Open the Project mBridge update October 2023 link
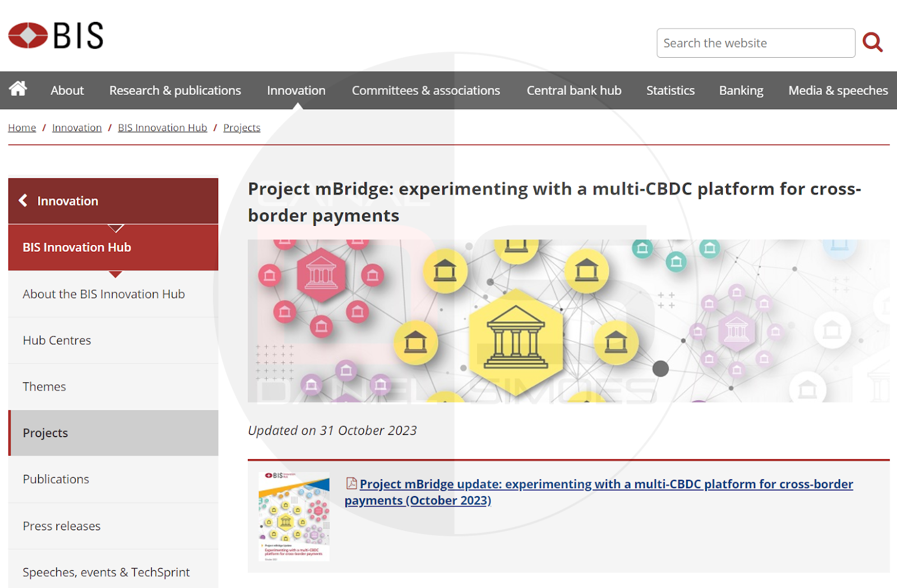 [x=599, y=492]
